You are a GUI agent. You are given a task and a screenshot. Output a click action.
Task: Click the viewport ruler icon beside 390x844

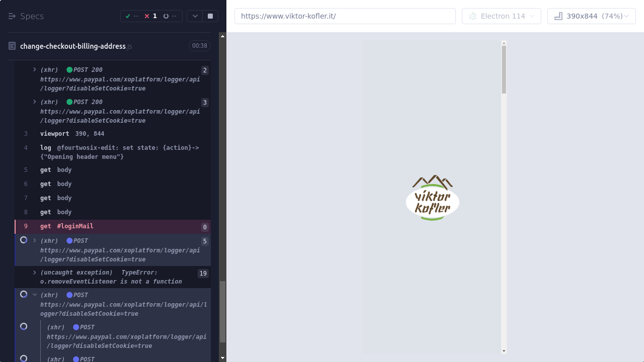tap(558, 16)
